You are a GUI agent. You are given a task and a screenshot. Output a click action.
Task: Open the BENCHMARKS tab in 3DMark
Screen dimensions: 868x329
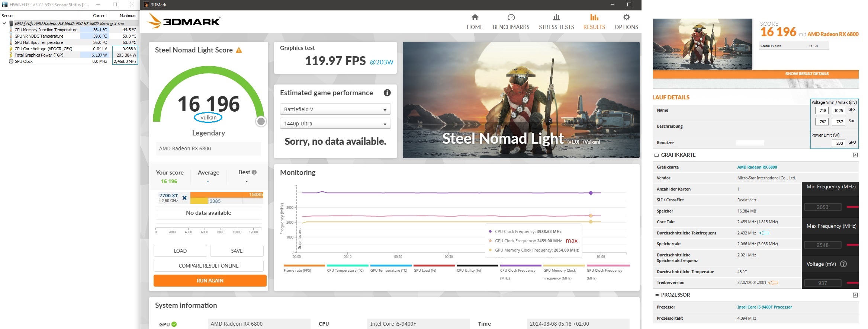coord(511,22)
